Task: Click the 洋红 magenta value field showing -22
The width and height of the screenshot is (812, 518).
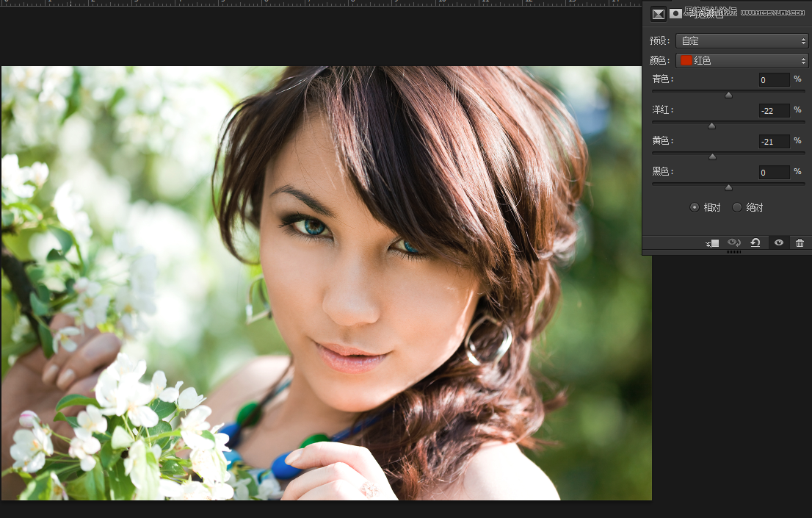Action: click(x=775, y=110)
